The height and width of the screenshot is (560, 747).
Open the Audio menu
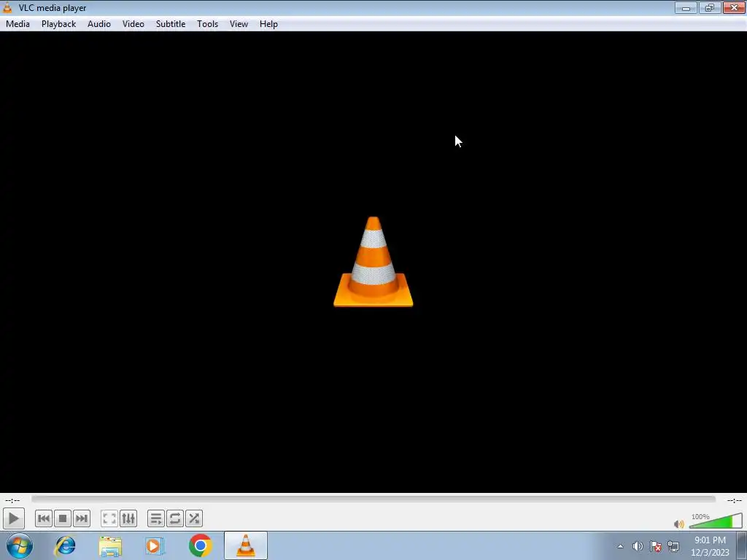pos(99,24)
